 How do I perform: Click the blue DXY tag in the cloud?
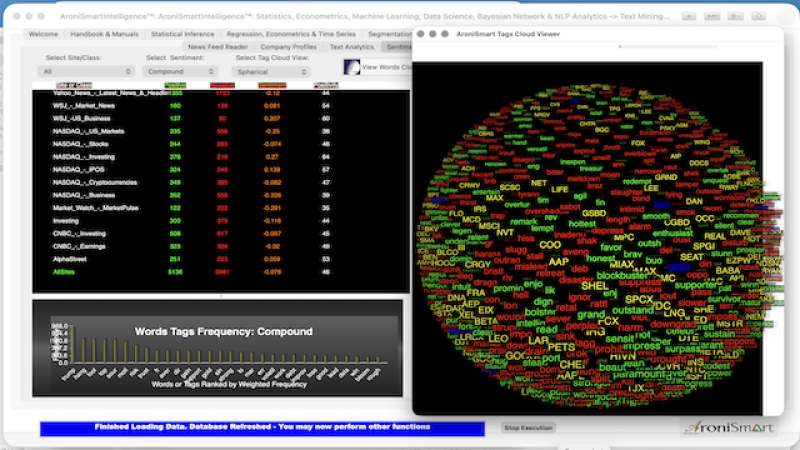pos(662,205)
